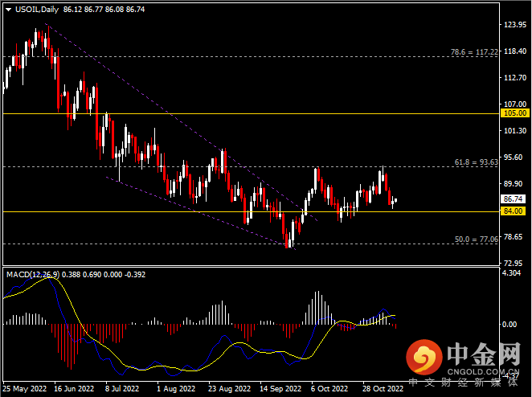This screenshot has width=532, height=397.
Task: Click the 78.6 = 117.22 Fibonacci label
Action: point(474,52)
